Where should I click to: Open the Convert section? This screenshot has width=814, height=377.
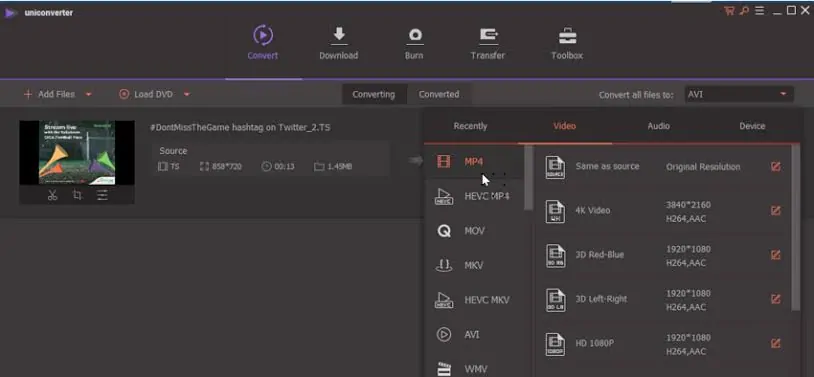pyautogui.click(x=263, y=44)
